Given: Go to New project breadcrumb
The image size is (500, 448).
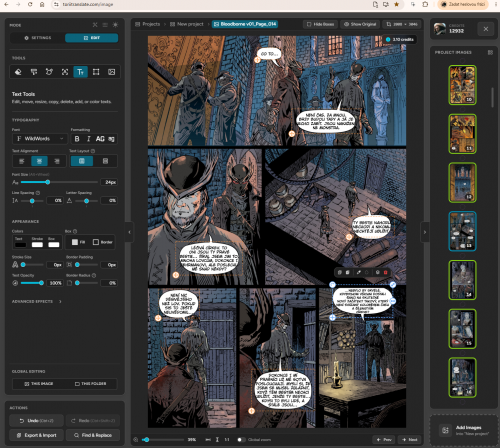Looking at the screenshot, I should coord(187,24).
